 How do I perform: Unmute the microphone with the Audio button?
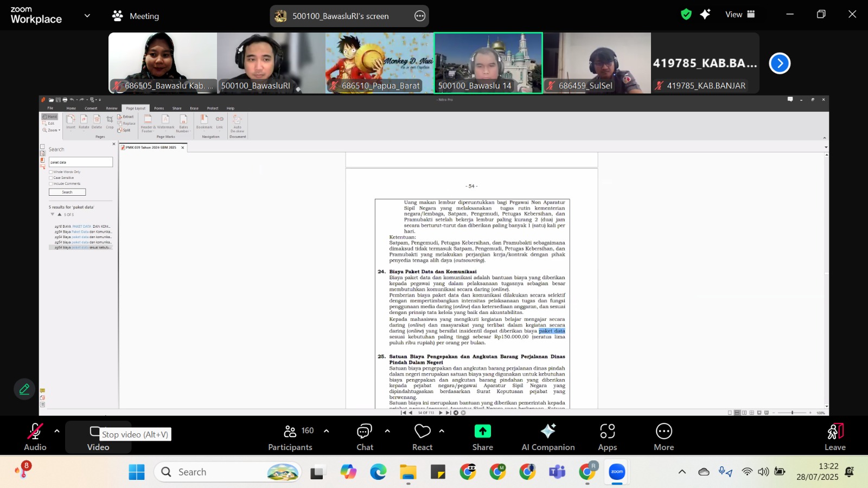(35, 436)
